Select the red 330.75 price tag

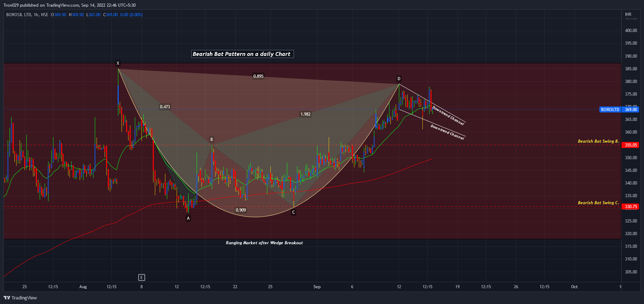tap(631, 207)
